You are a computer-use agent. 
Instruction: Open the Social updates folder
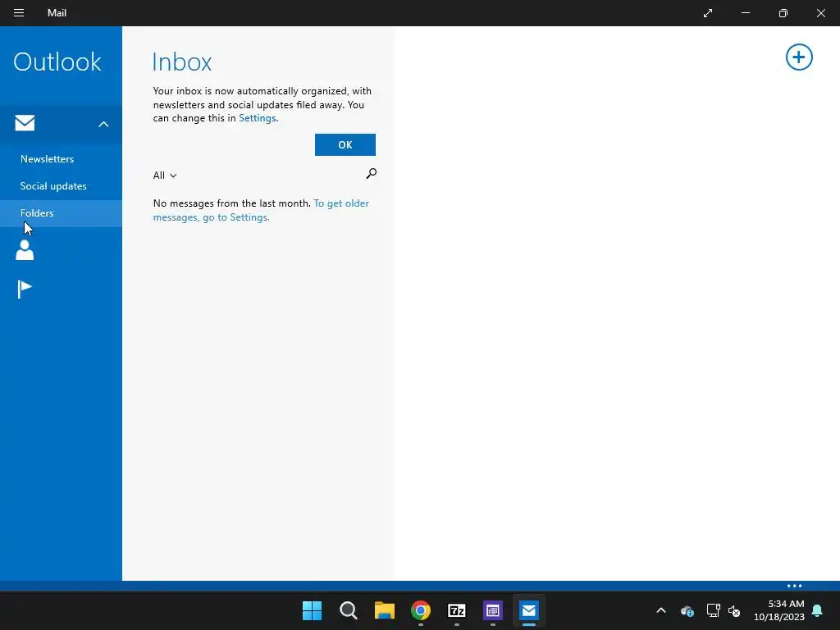tap(53, 186)
